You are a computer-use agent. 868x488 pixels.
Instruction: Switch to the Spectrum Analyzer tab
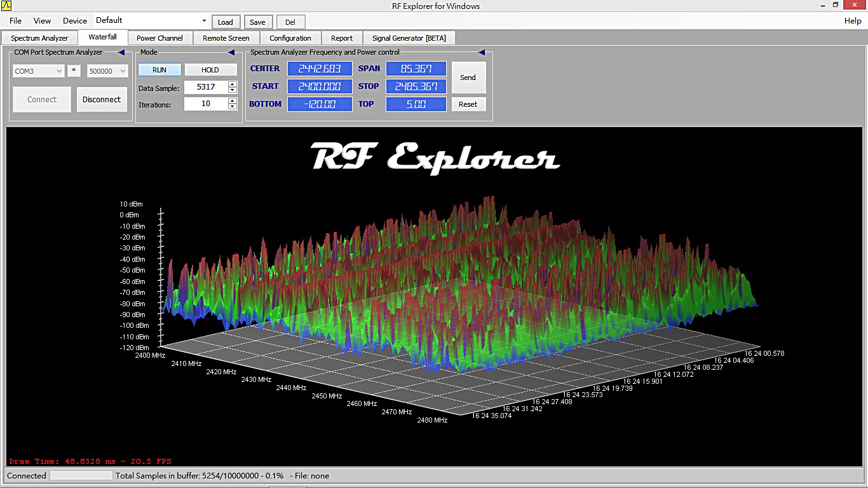click(x=39, y=38)
